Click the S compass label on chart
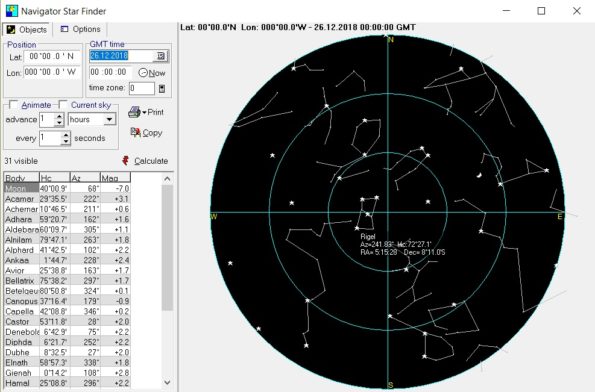The width and height of the screenshot is (595, 392). pos(390,385)
